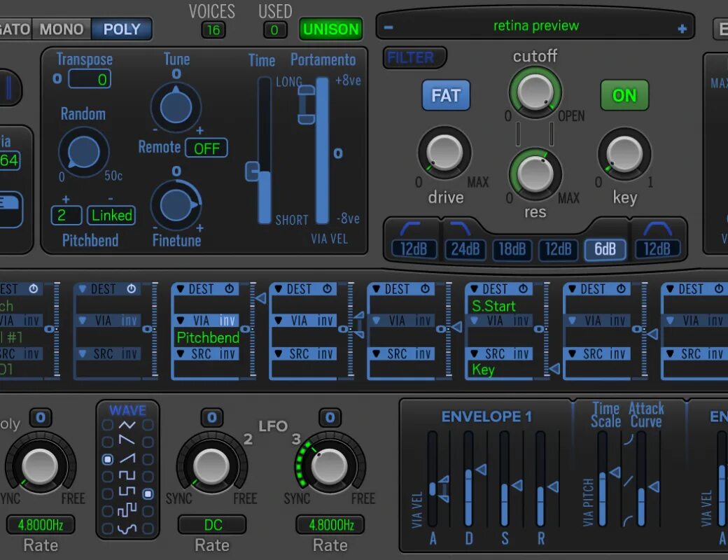The image size is (728, 560).
Task: Choose the square wave in the right column
Action: 148,477
